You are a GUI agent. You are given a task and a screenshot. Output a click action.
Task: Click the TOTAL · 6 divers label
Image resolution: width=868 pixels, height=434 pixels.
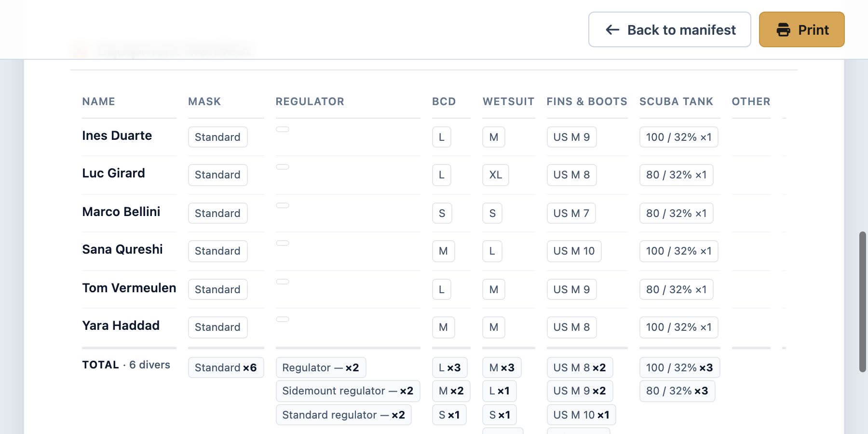coord(126,365)
